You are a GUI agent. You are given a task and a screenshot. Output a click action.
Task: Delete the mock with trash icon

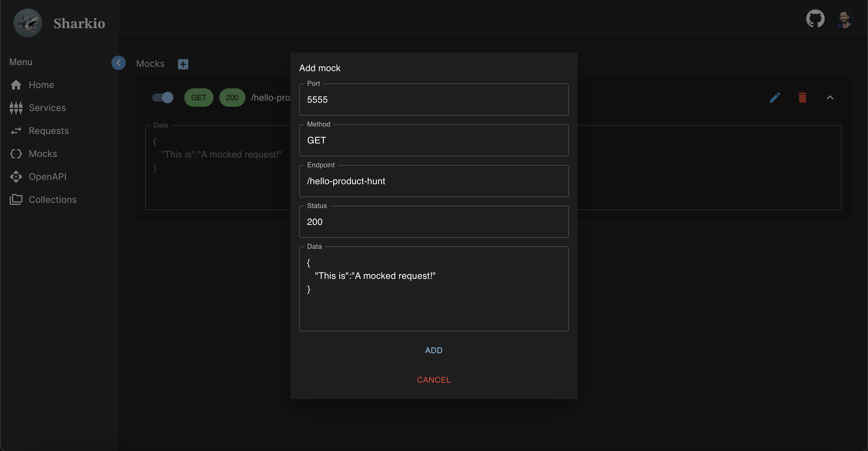(802, 98)
